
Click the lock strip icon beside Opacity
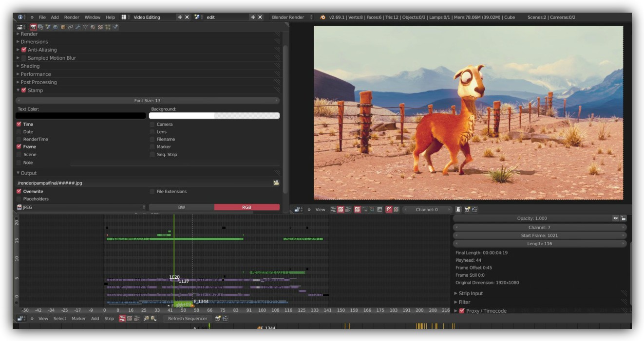pyautogui.click(x=623, y=218)
